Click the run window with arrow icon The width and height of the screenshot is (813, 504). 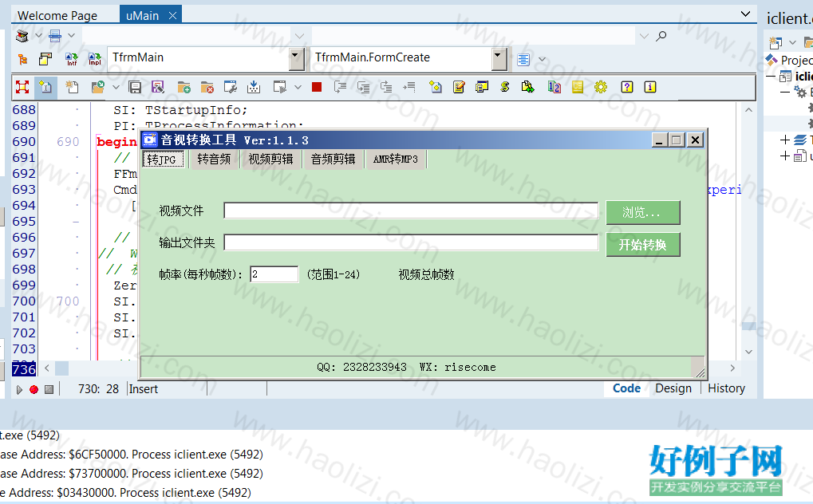(x=280, y=87)
